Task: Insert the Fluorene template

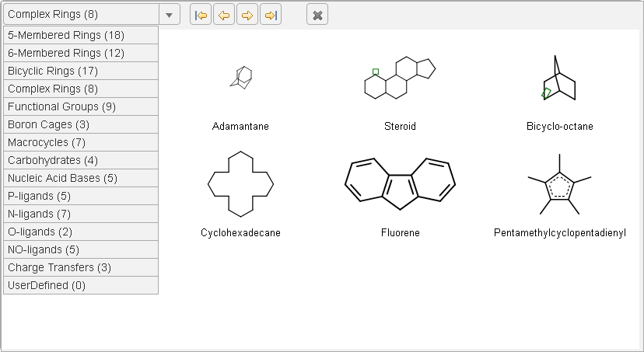Action: 400,184
